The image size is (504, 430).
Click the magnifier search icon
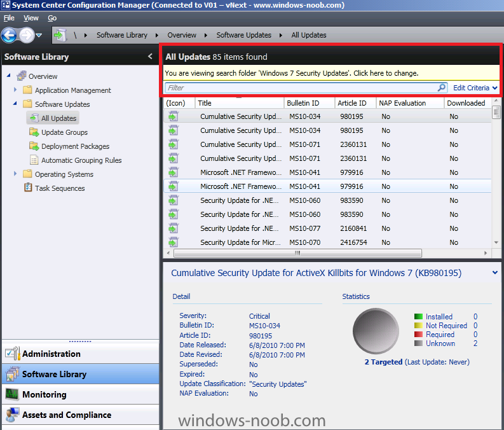[x=442, y=87]
